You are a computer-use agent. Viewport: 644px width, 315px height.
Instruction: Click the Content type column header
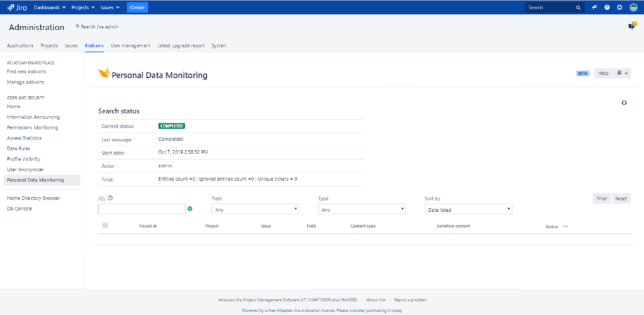coord(363,226)
